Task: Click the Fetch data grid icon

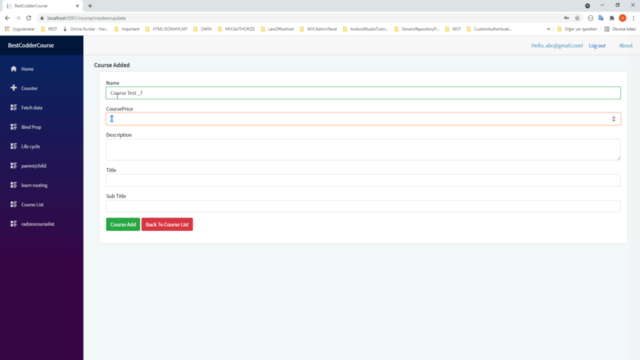Action: 13,107
